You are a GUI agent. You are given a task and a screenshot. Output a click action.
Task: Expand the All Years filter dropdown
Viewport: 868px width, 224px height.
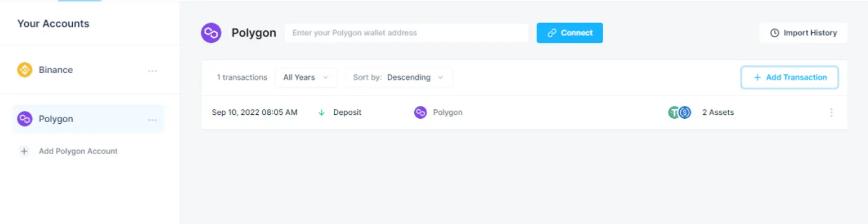pyautogui.click(x=306, y=78)
